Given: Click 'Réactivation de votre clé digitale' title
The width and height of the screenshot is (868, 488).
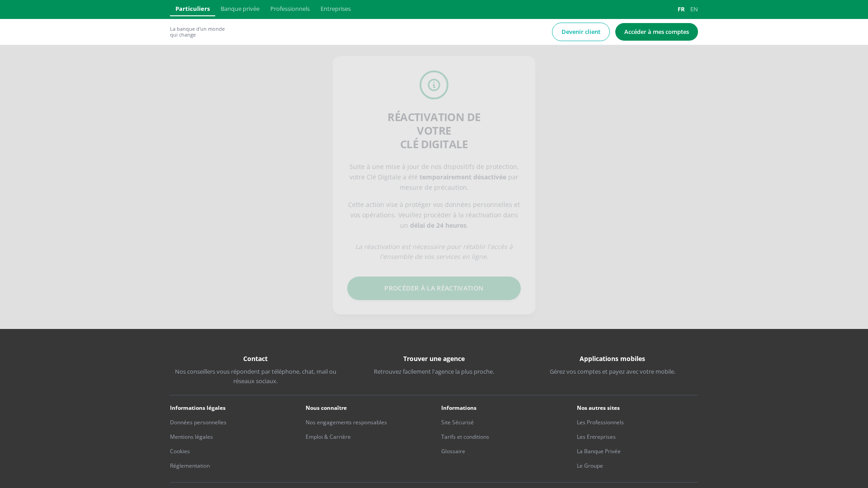Looking at the screenshot, I should point(434,131).
